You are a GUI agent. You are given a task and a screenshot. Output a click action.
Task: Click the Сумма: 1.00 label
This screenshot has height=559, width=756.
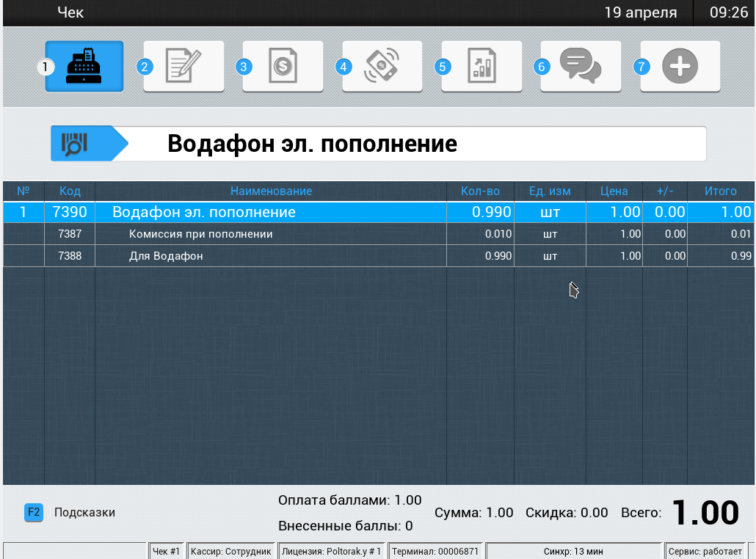[x=474, y=513]
